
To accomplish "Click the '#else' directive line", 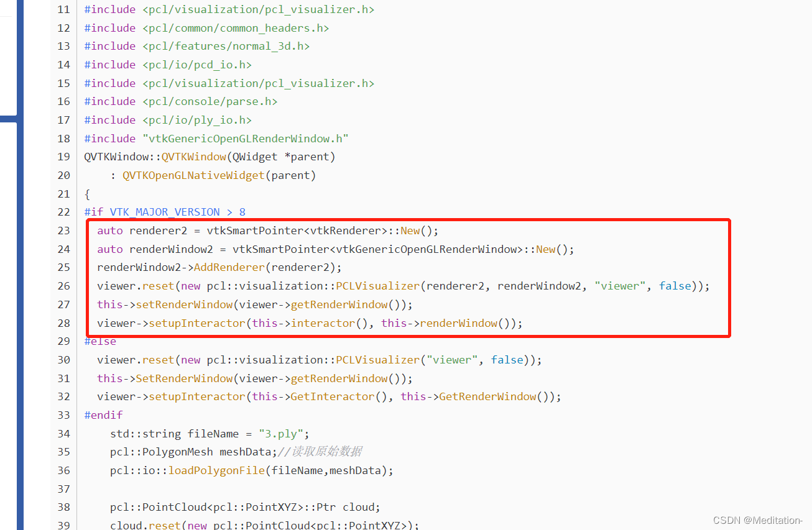I will coord(100,341).
